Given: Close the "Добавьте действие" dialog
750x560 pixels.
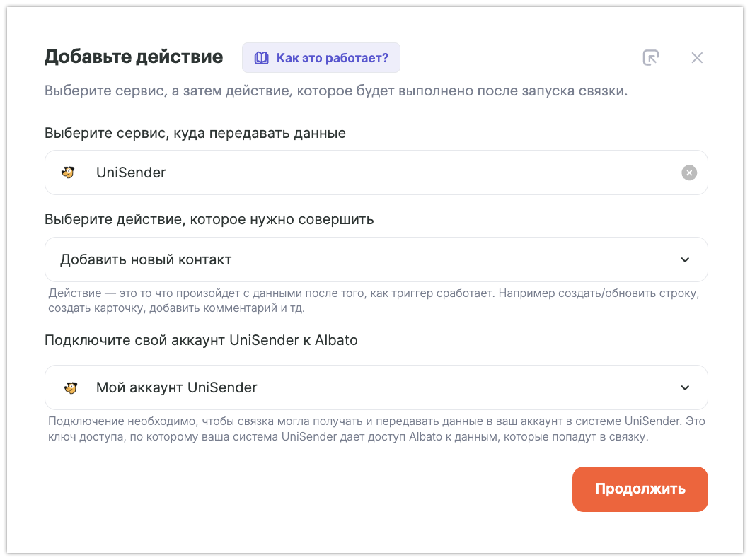Looking at the screenshot, I should (697, 58).
